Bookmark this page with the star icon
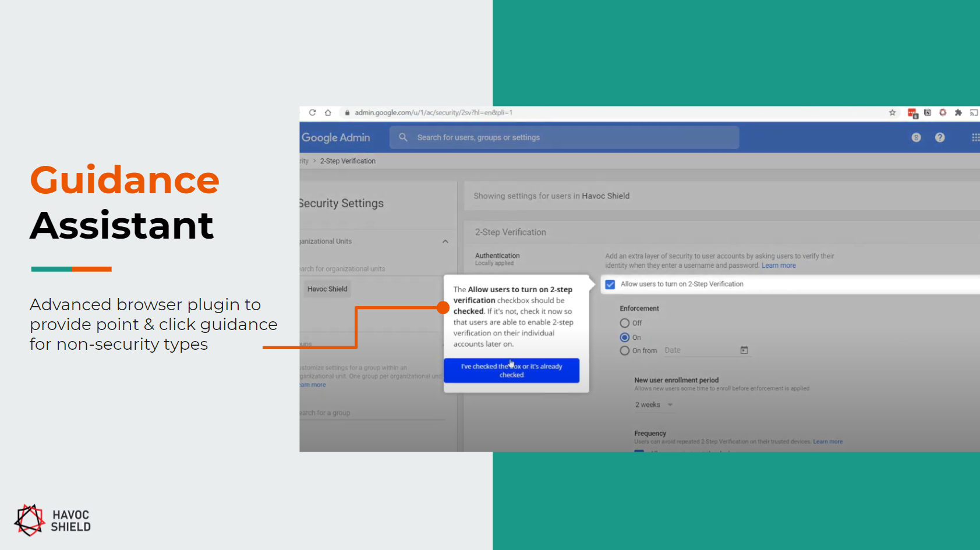Viewport: 980px width, 550px height. click(x=892, y=112)
